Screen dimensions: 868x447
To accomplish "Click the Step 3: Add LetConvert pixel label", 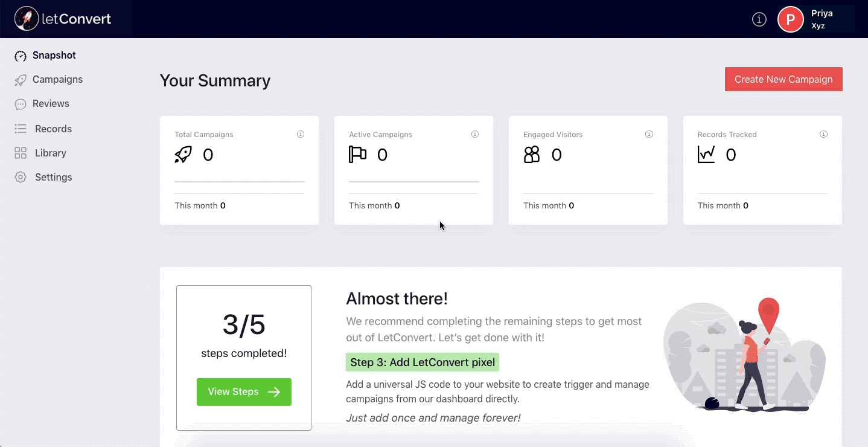I will [423, 362].
